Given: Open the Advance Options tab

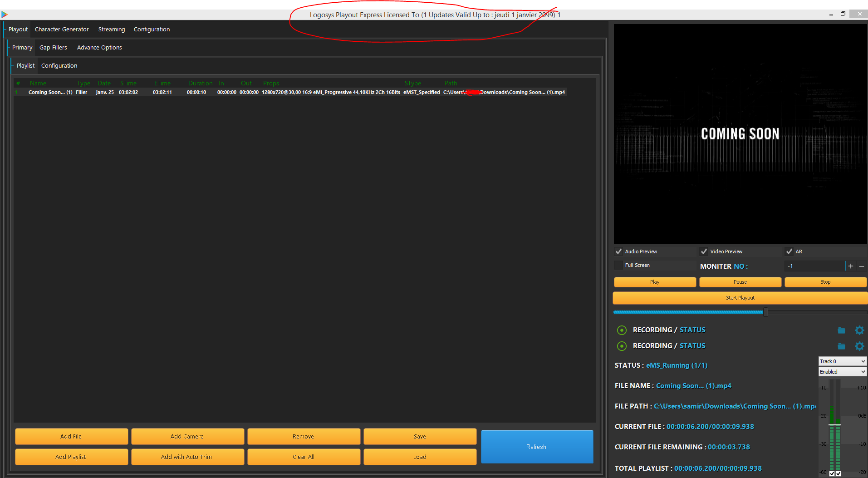Looking at the screenshot, I should pos(99,48).
